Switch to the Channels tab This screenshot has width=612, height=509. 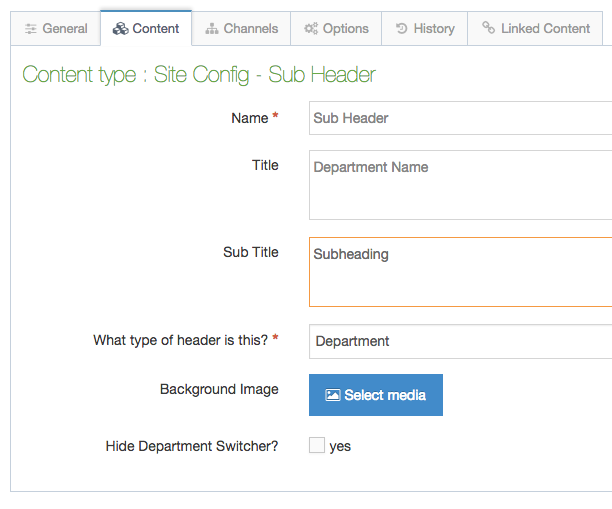point(241,28)
